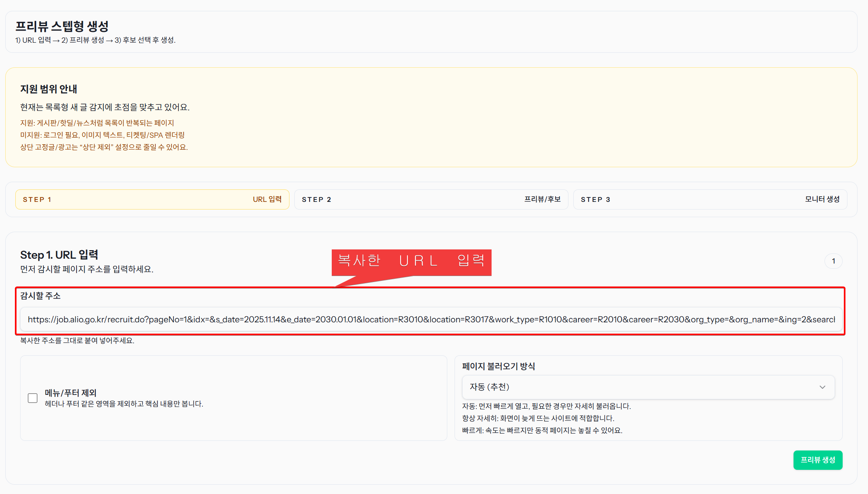
Task: Click the 지원 범위 안내 heading
Action: coord(49,89)
